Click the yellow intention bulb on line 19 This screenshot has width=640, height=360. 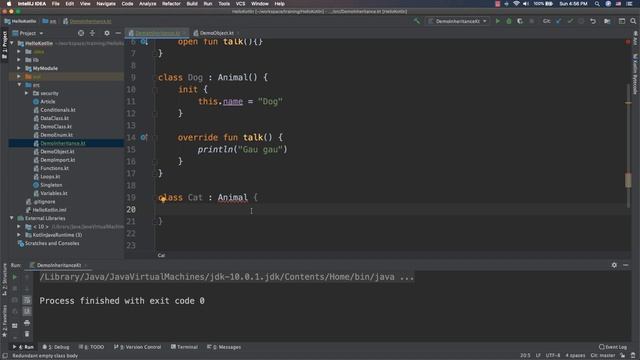(163, 199)
